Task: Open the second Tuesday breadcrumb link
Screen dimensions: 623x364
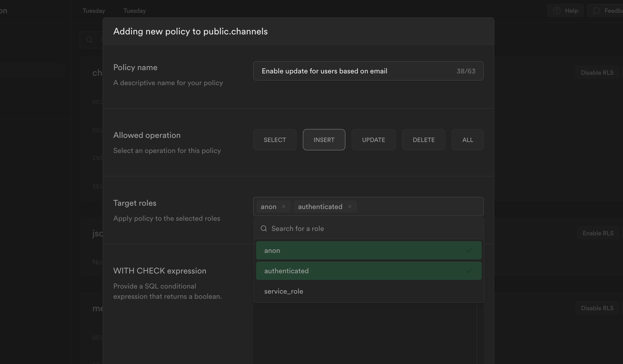Action: (x=134, y=11)
